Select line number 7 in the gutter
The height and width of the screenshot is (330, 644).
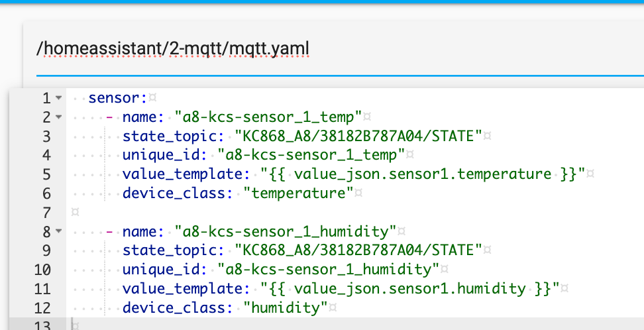click(x=46, y=213)
